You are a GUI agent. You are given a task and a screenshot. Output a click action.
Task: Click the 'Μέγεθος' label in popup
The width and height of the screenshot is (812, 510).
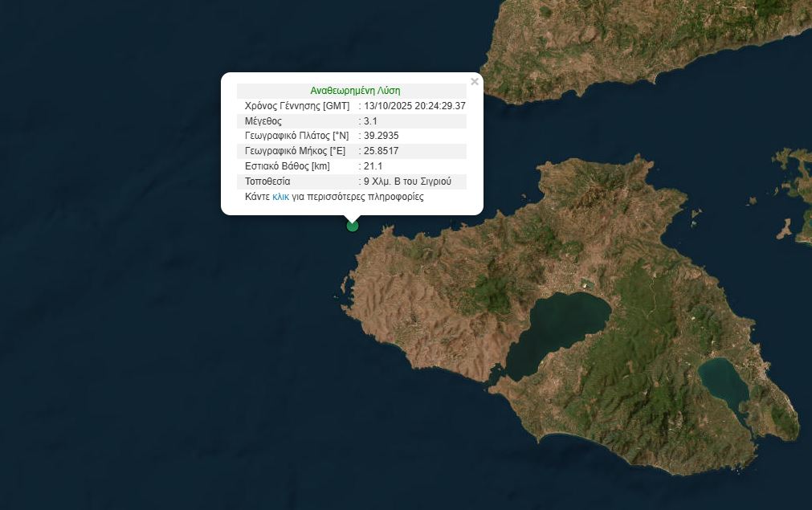tap(264, 121)
